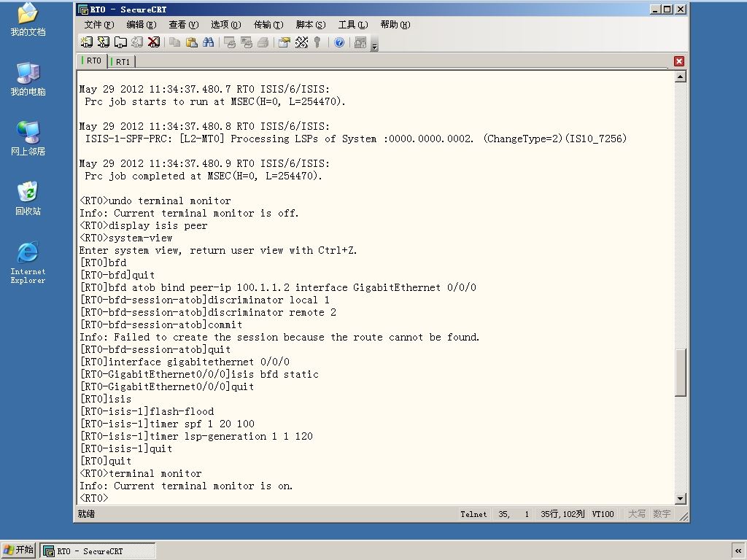Image resolution: width=747 pixels, height=560 pixels.
Task: Open the 编辑(E) menu
Action: tap(142, 25)
